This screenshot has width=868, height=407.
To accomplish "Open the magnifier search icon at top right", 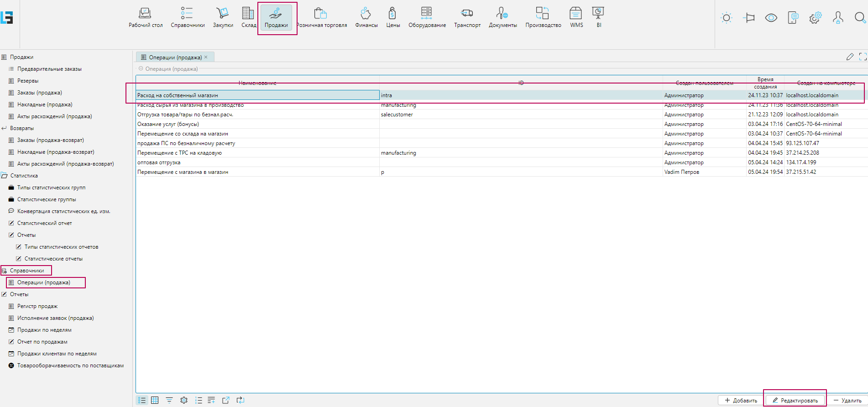I will point(860,18).
